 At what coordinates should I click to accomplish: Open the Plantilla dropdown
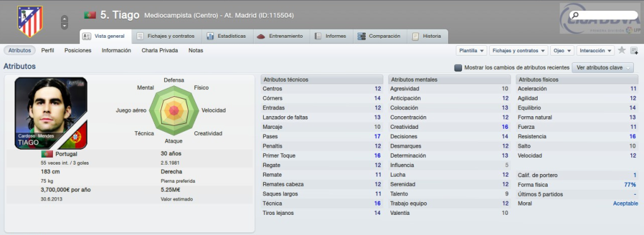pyautogui.click(x=472, y=50)
